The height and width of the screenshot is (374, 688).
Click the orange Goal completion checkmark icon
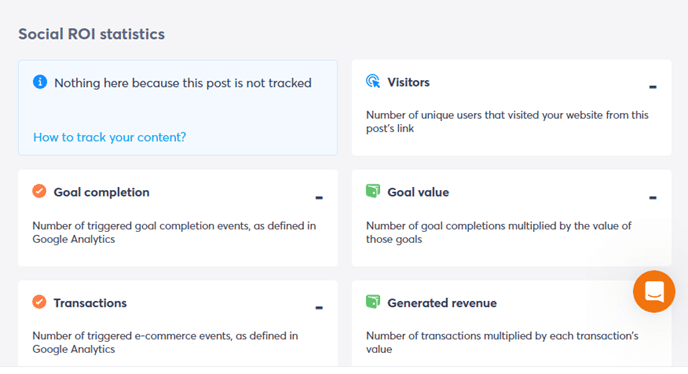(39, 191)
